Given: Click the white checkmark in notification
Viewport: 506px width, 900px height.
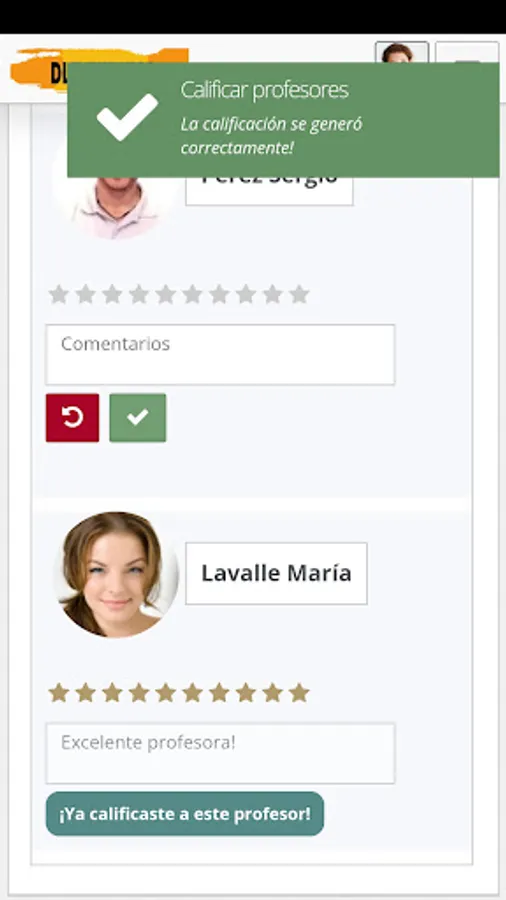Looking at the screenshot, I should coord(127,117).
